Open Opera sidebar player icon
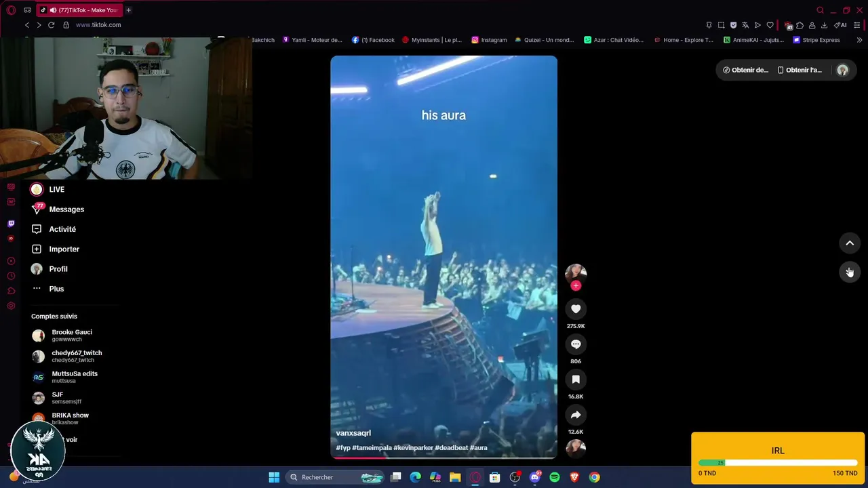Image resolution: width=868 pixels, height=488 pixels. click(x=11, y=261)
